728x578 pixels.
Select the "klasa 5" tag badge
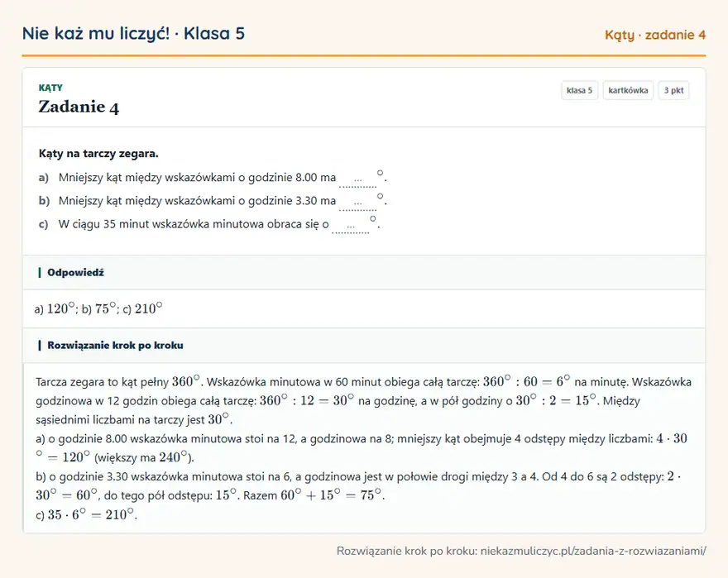(x=579, y=90)
